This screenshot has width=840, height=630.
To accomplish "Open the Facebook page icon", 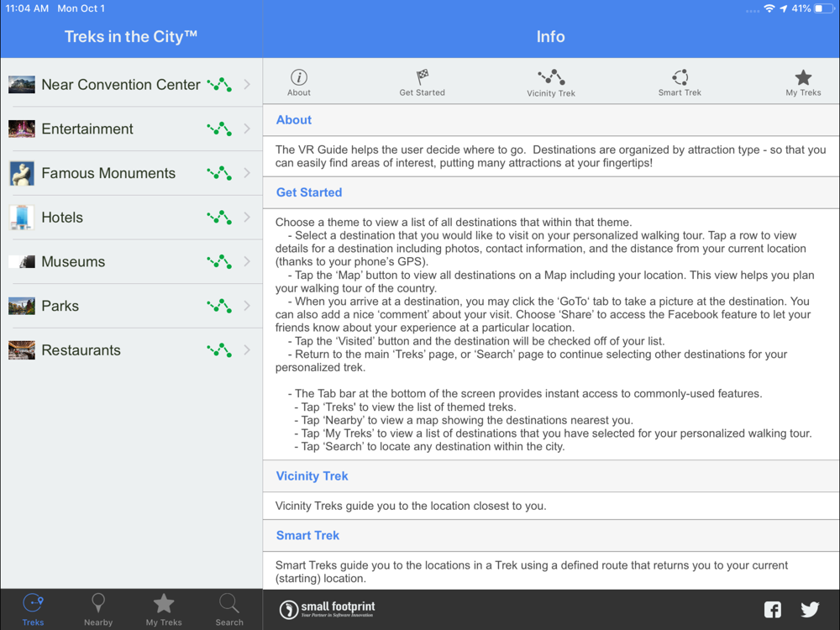I will (772, 609).
